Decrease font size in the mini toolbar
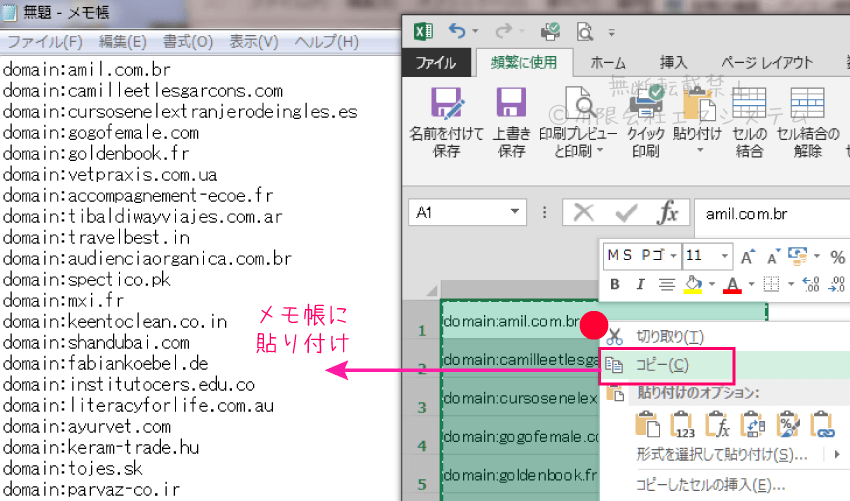The width and height of the screenshot is (850, 501). [773, 256]
